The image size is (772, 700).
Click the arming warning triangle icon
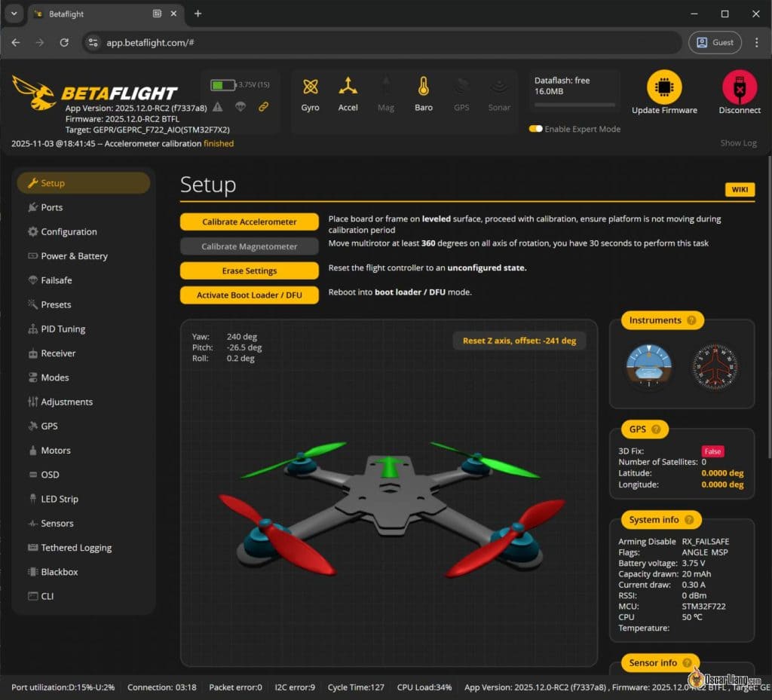(x=218, y=107)
